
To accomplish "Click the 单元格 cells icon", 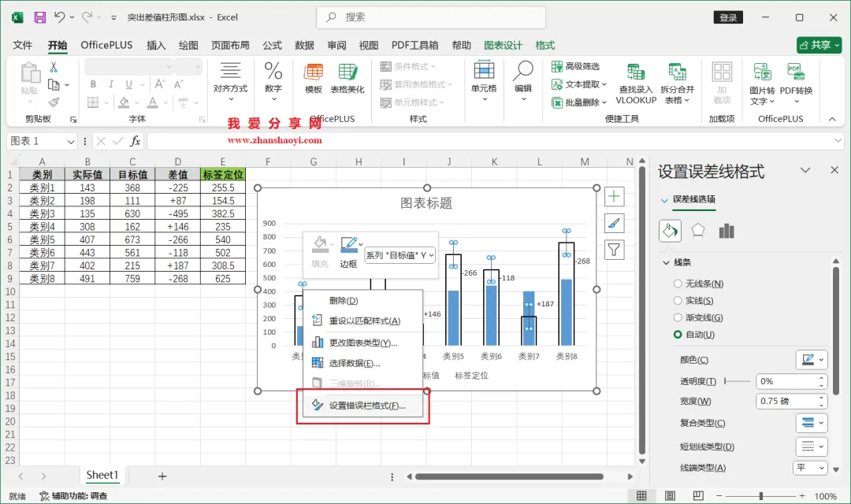I will pos(484,71).
